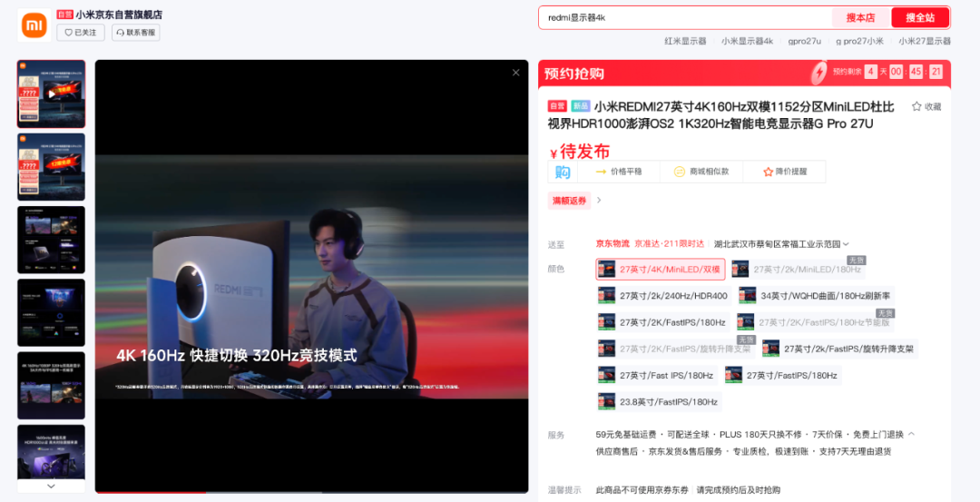Select out-of-stock variant 27英寸/2K/FastIPS/旋转升降支架
Viewport: 980px width, 502px height.
click(x=676, y=349)
